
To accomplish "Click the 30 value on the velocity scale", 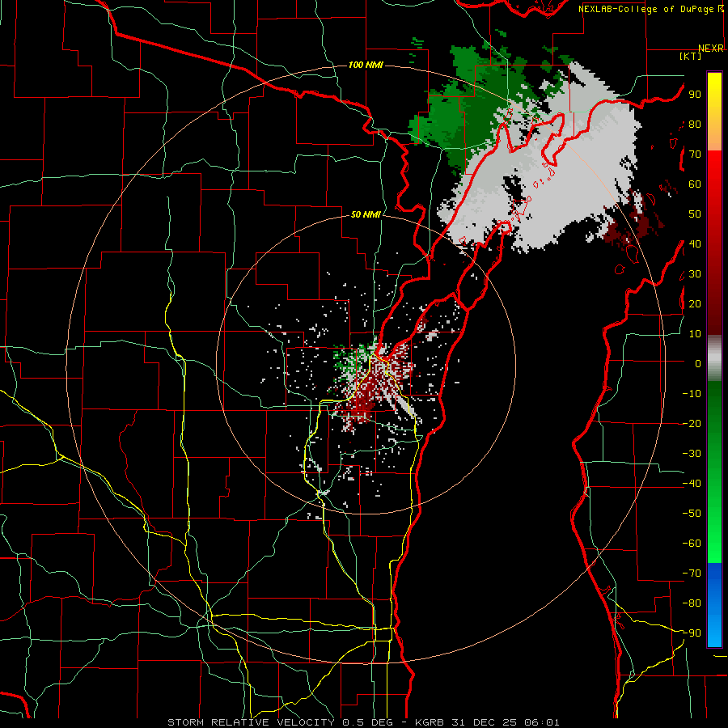I will [695, 274].
